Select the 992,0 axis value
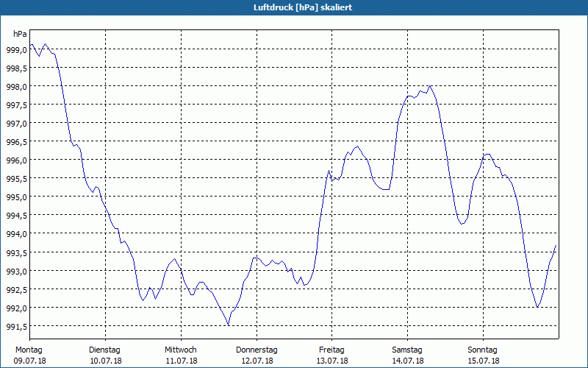Viewport: 588px width, 368px height. pos(16,308)
